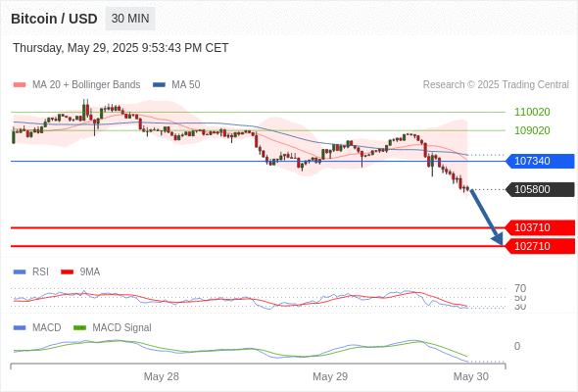578x392 pixels.
Task: Click the MA 50 legend label
Action: pyautogui.click(x=186, y=85)
